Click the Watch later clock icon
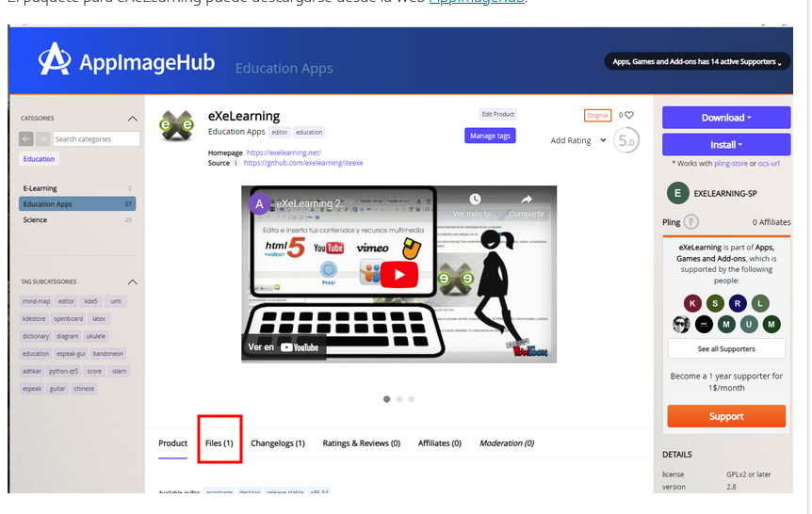Viewport: 812px width, 514px height. tap(475, 200)
